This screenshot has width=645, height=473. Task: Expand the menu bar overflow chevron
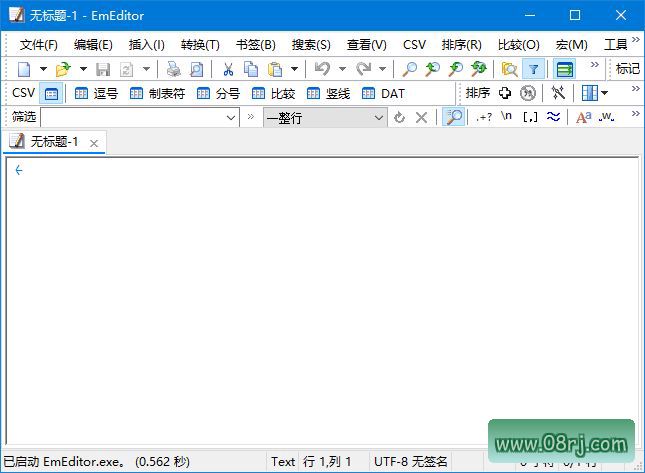point(636,39)
